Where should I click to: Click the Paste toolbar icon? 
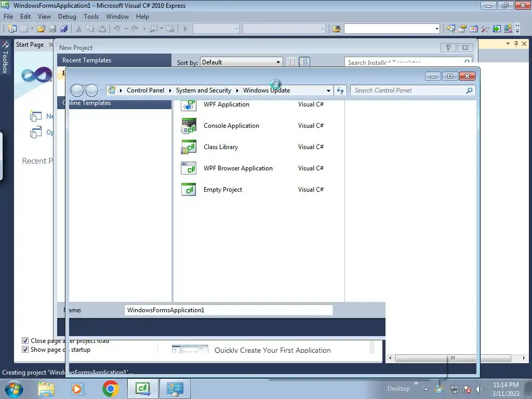(102, 29)
